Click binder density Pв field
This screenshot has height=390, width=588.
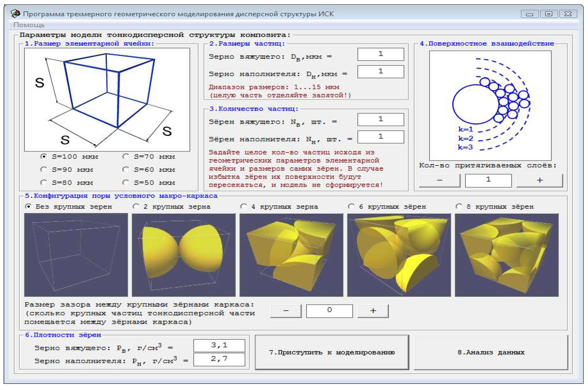(219, 345)
